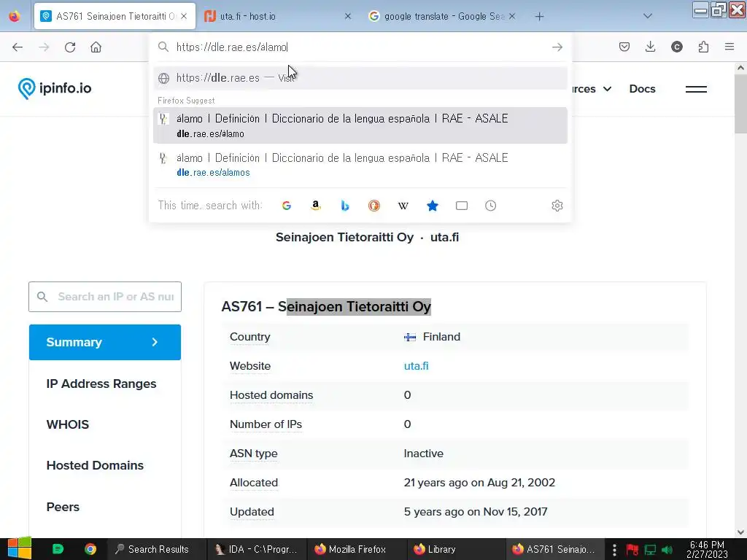Open Chrome from the taskbar

click(90, 550)
